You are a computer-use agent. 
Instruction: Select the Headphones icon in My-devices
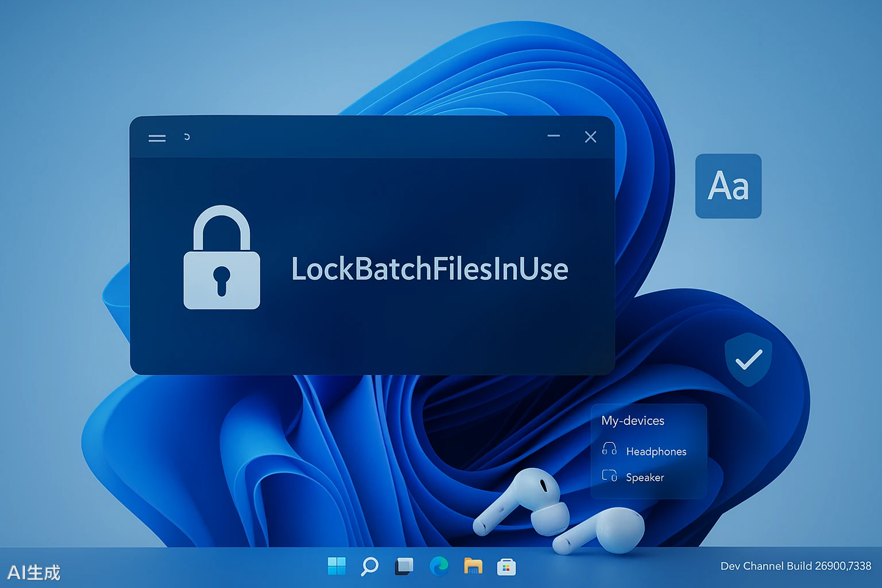(609, 449)
